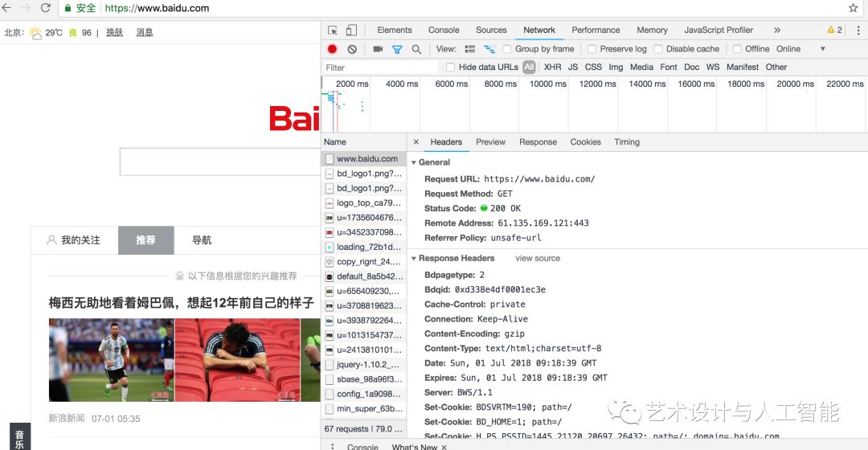Filter requests by Img type
Image resolution: width=868 pixels, height=450 pixels.
[616, 67]
